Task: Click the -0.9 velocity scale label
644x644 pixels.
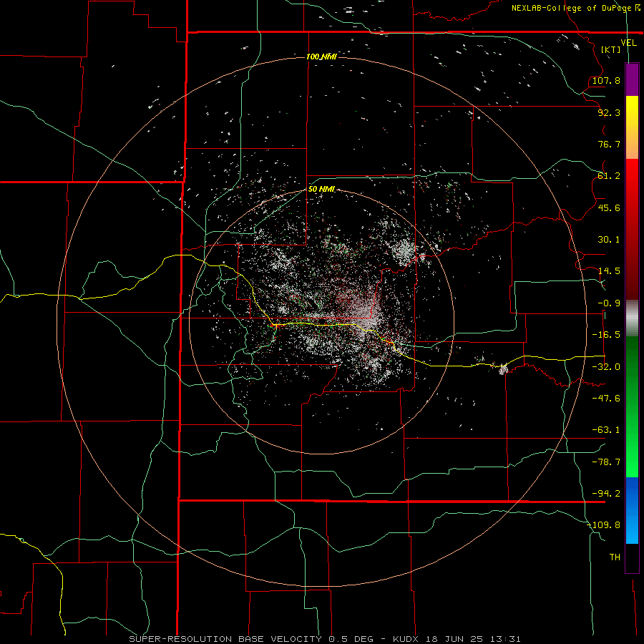Action: tap(609, 303)
